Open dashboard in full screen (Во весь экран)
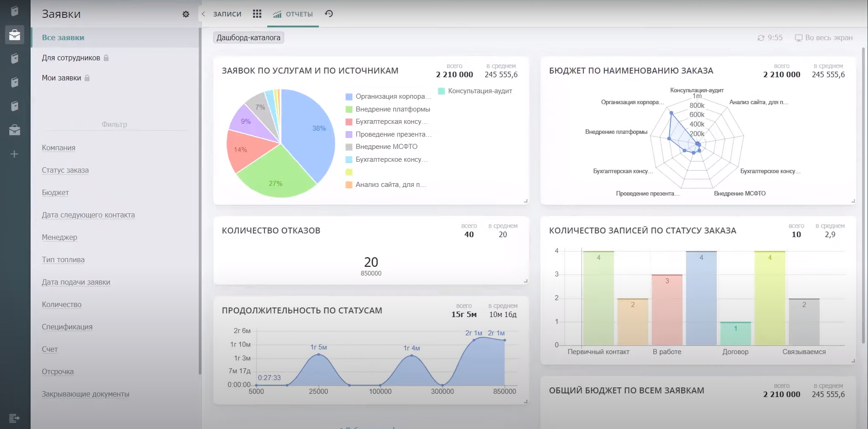 click(824, 37)
